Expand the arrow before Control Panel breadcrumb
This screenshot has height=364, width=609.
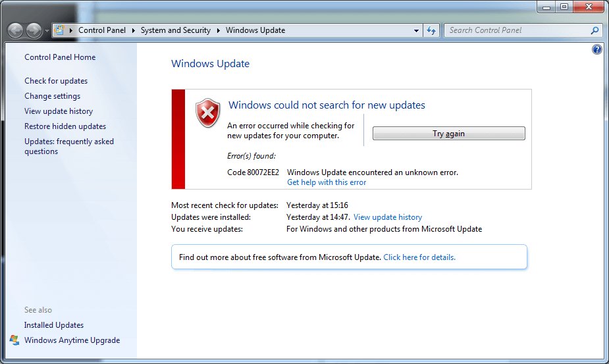[x=70, y=30]
